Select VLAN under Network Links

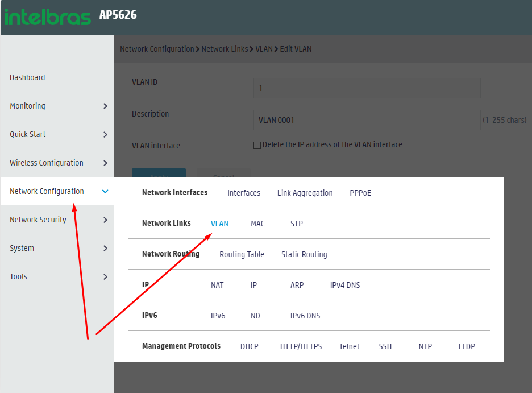[x=219, y=224]
